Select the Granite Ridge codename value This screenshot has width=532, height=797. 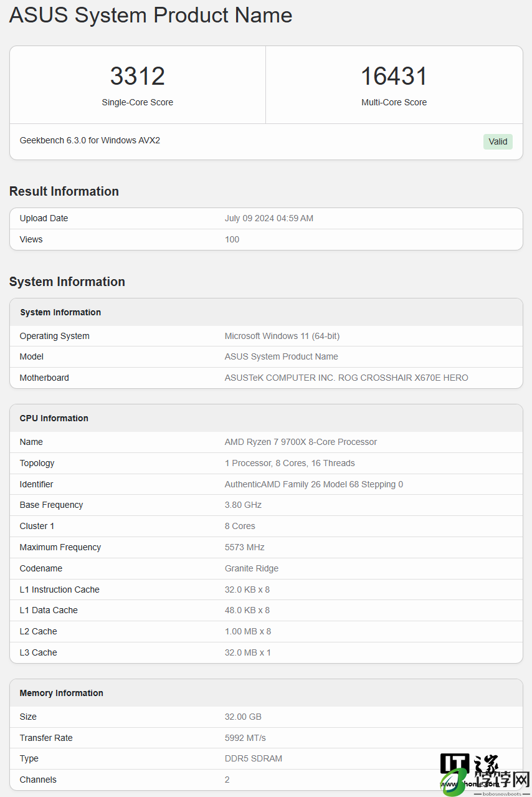(x=252, y=568)
